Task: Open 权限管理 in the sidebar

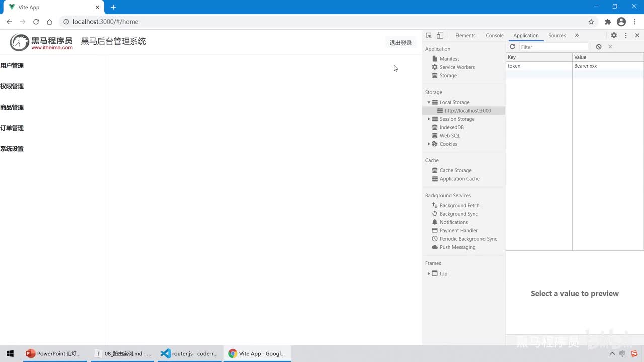Action: 12,86
